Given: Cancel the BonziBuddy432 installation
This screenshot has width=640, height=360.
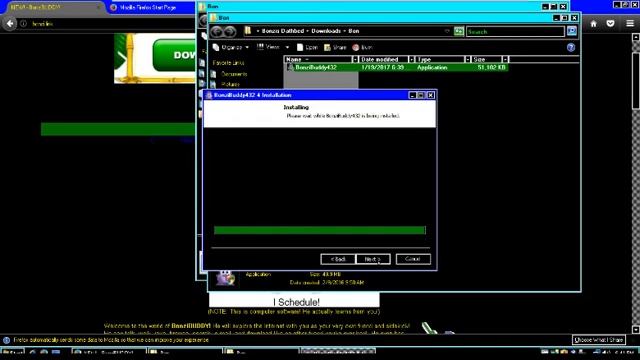Looking at the screenshot, I should (413, 259).
